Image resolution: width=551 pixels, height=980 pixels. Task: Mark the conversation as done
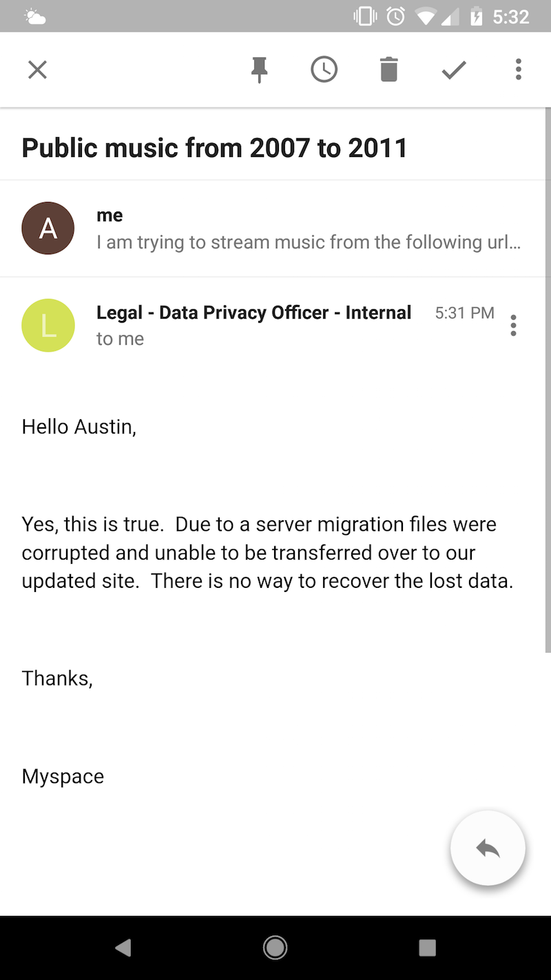pos(454,70)
